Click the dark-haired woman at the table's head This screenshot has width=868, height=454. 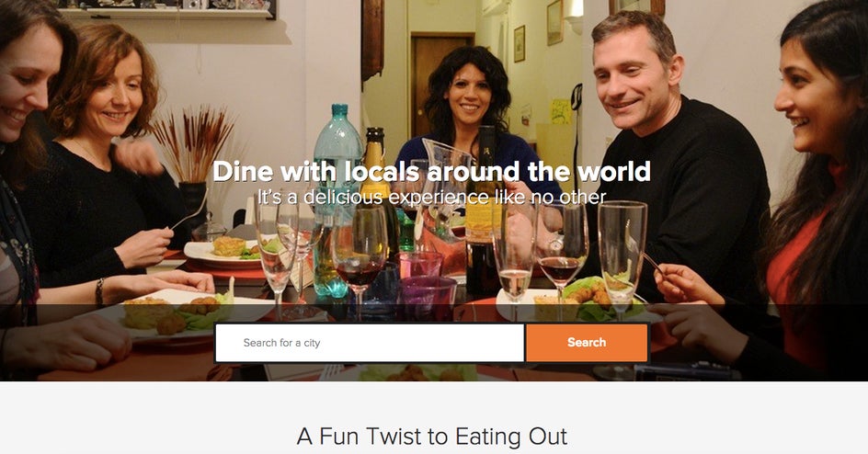pos(468,105)
